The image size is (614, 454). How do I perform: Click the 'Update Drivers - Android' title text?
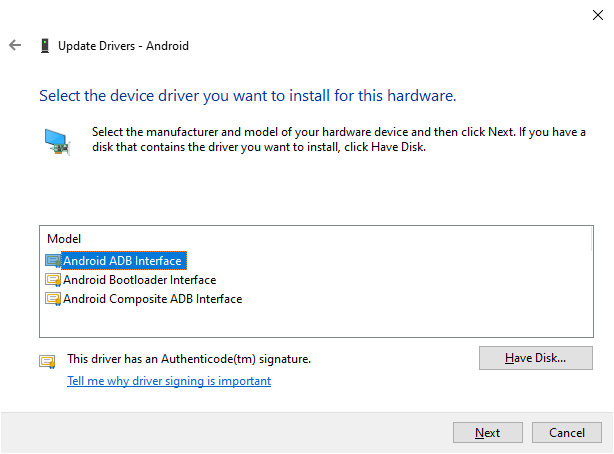pyautogui.click(x=123, y=46)
